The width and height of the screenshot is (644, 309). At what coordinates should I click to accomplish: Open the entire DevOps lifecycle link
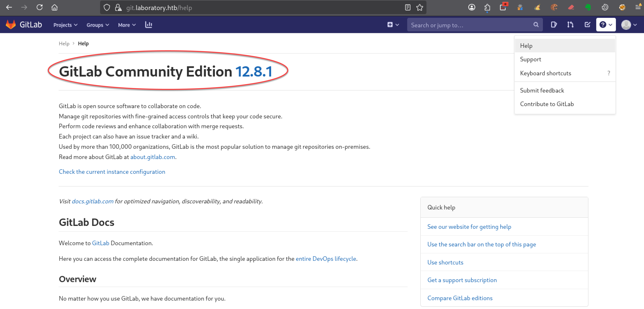click(326, 259)
